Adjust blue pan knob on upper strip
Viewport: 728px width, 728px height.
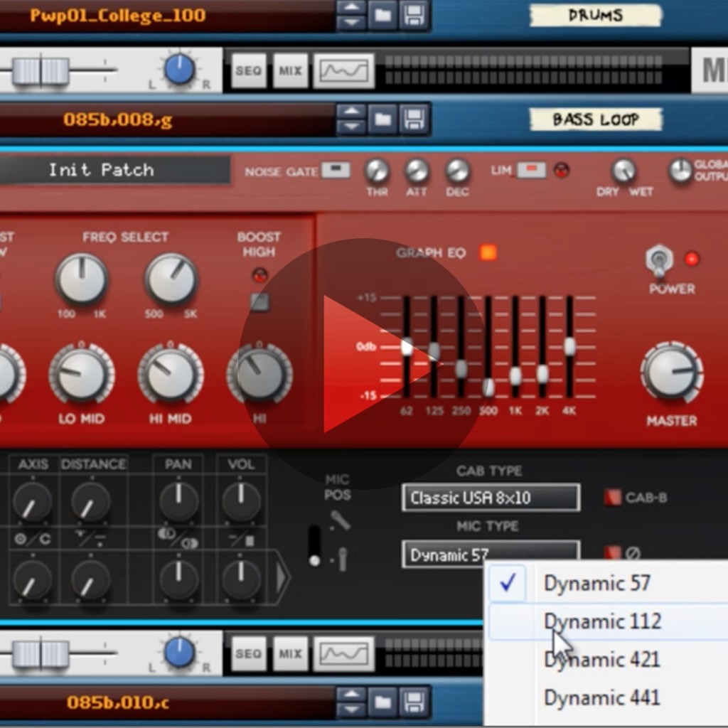(x=179, y=69)
